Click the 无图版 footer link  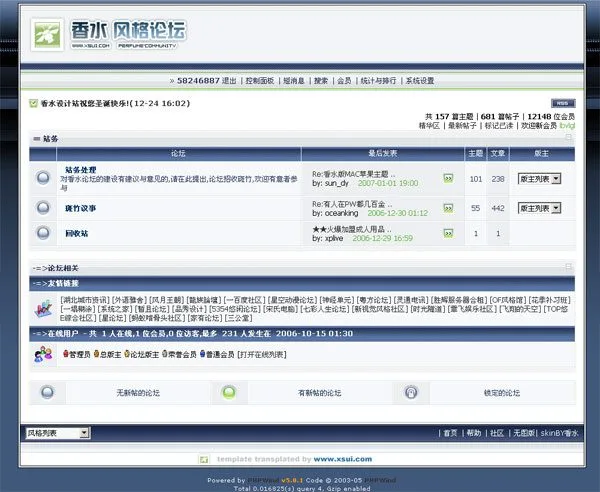(x=523, y=433)
